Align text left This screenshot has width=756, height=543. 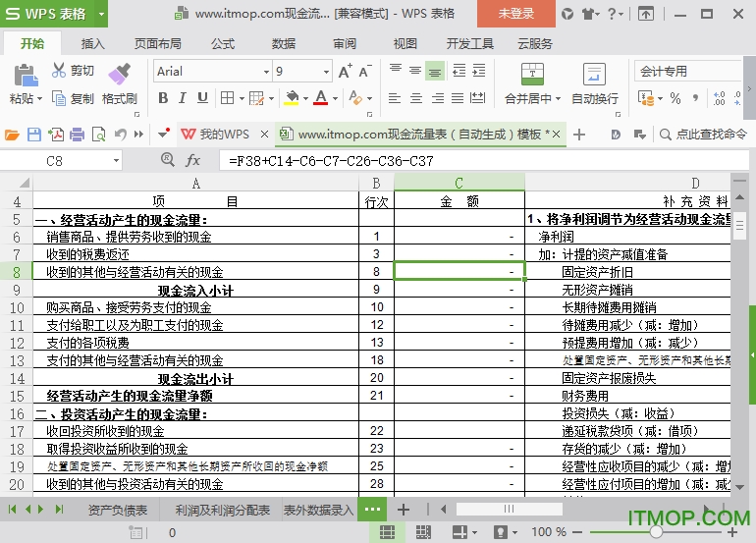pyautogui.click(x=395, y=98)
